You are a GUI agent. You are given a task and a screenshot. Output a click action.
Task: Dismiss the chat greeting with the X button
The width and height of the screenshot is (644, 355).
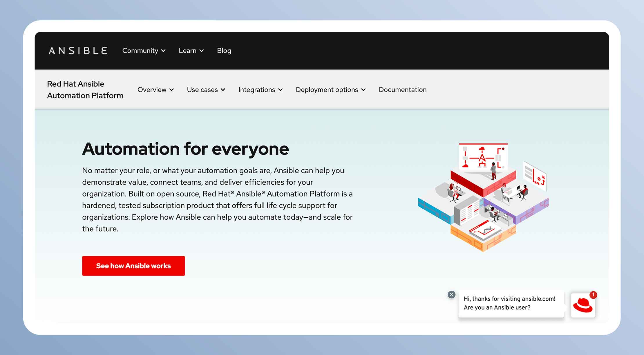pyautogui.click(x=451, y=295)
